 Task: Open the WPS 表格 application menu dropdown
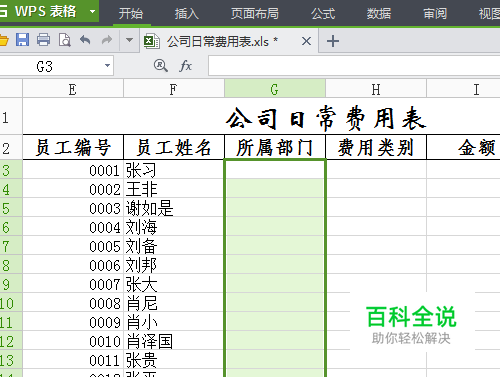coord(92,11)
